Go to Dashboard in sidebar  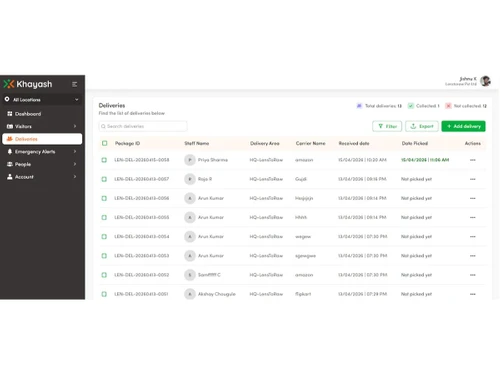pyautogui.click(x=42, y=114)
